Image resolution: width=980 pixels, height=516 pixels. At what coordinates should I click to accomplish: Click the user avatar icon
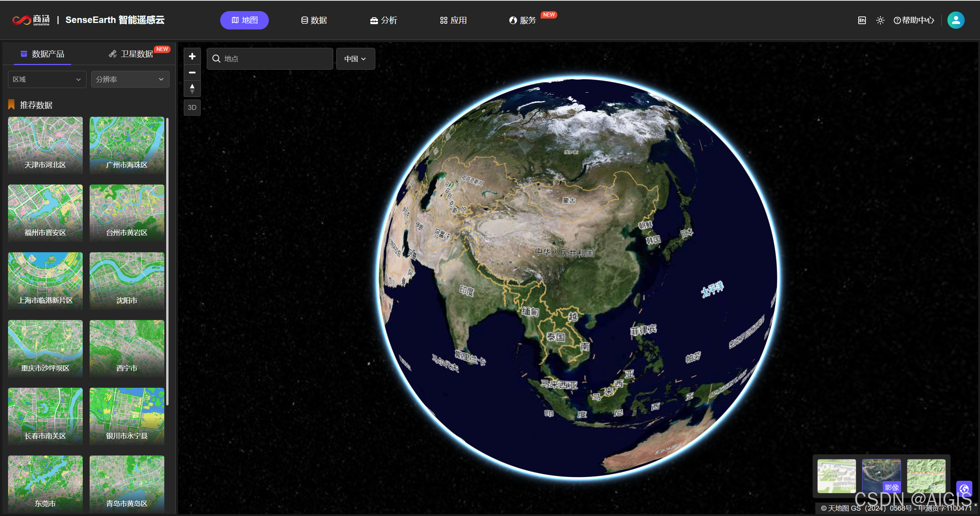[955, 20]
